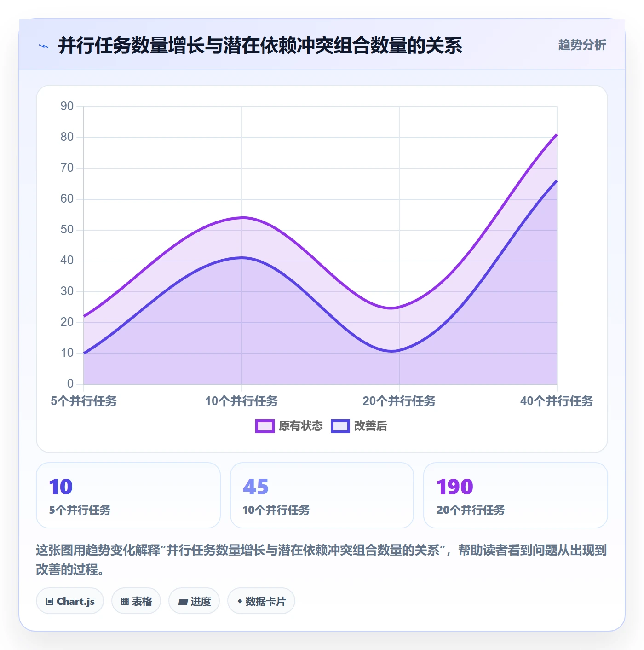Click the purple line peak at 10个并行任务

242,218
